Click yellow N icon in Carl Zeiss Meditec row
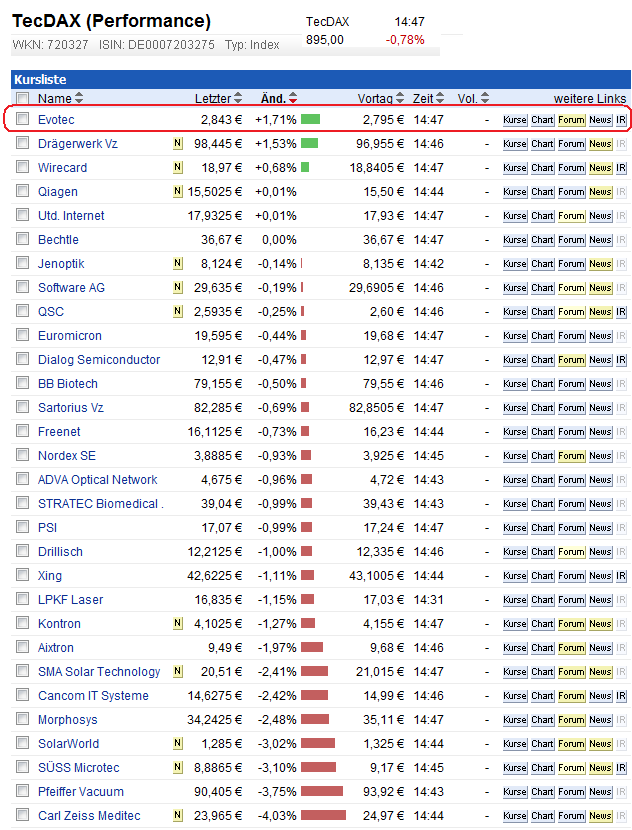Image resolution: width=632 pixels, height=830 pixels. coord(178,816)
